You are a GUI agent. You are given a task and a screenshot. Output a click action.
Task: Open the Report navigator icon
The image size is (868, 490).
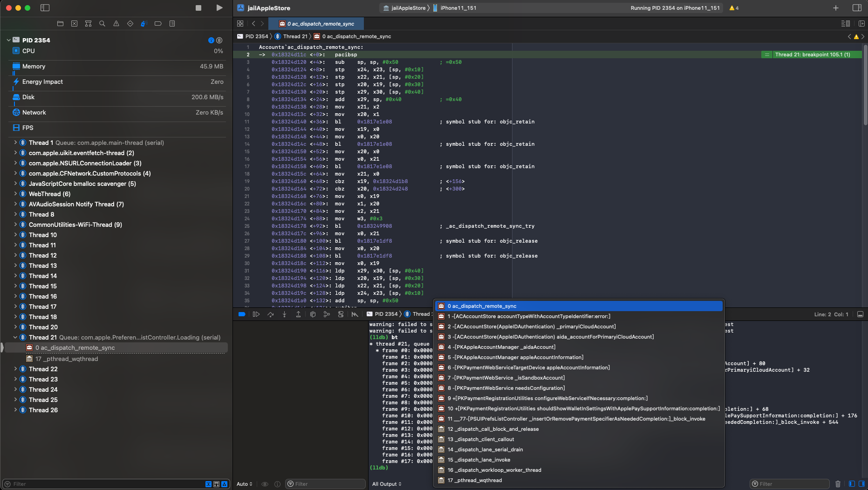[x=172, y=23]
